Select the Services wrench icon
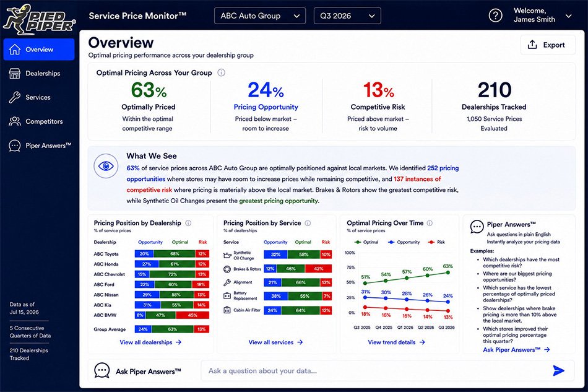The width and height of the screenshot is (588, 392). click(x=15, y=97)
